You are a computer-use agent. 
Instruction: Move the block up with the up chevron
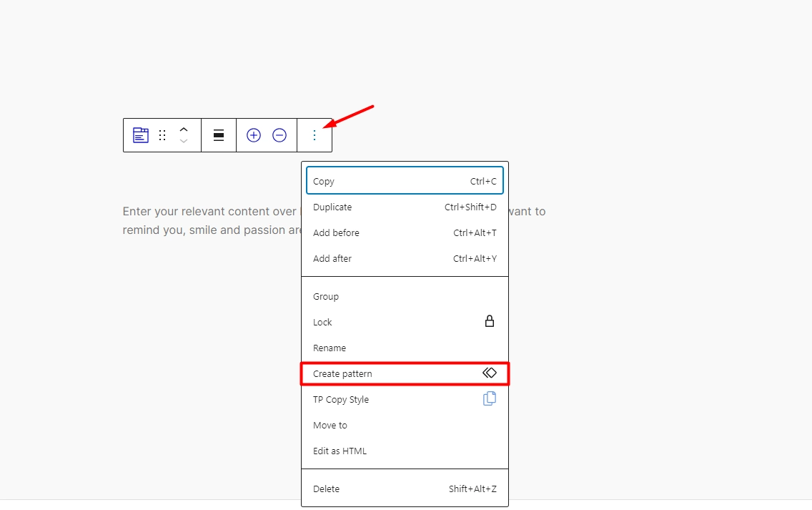(184, 129)
